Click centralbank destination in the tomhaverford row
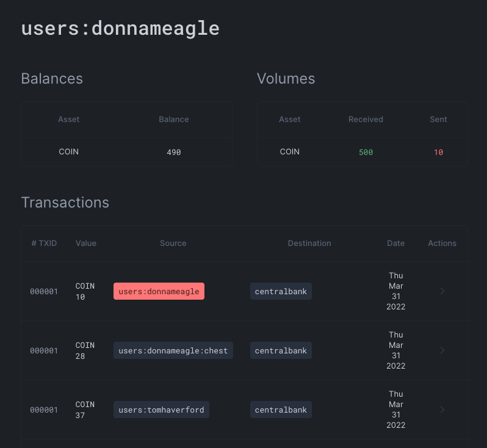The width and height of the screenshot is (487, 448). pos(281,410)
